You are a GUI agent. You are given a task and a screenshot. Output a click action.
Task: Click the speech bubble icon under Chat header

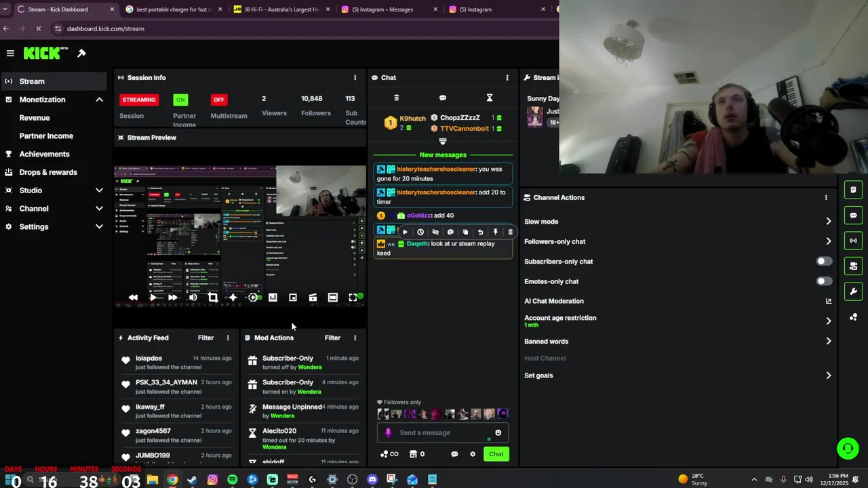(443, 98)
